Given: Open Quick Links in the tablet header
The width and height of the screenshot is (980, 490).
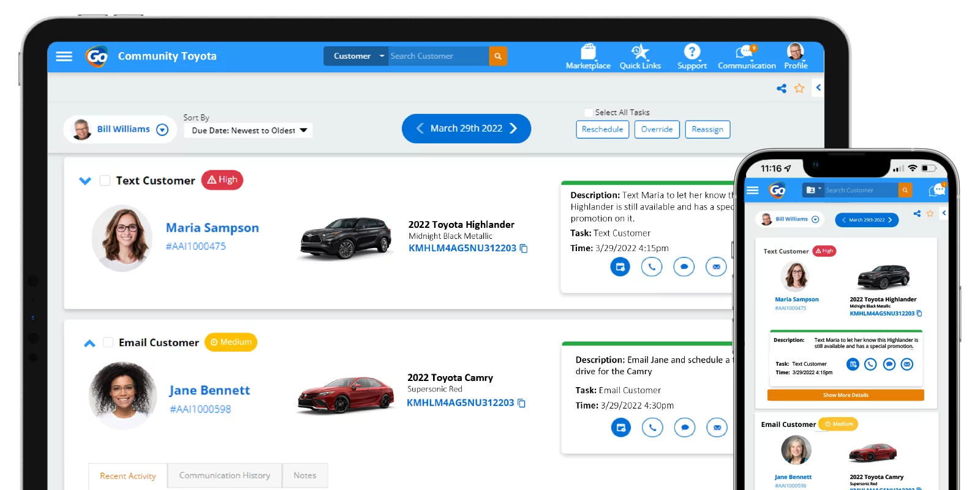Looking at the screenshot, I should [640, 56].
